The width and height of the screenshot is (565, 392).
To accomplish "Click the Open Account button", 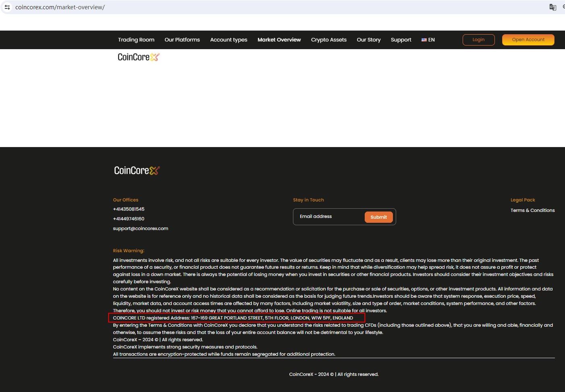I will pos(528,40).
